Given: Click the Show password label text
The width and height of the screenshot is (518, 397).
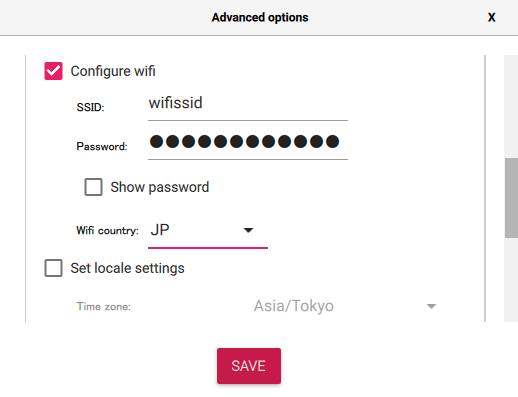Looking at the screenshot, I should click(160, 187).
